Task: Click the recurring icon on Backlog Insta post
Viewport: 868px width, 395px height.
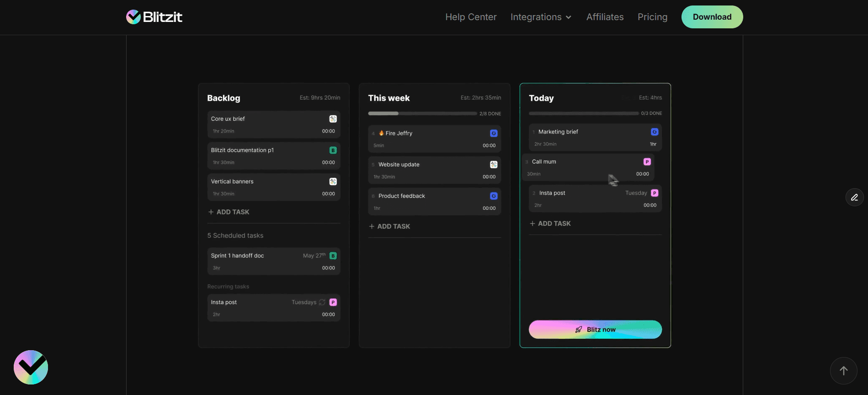Action: pos(322,302)
